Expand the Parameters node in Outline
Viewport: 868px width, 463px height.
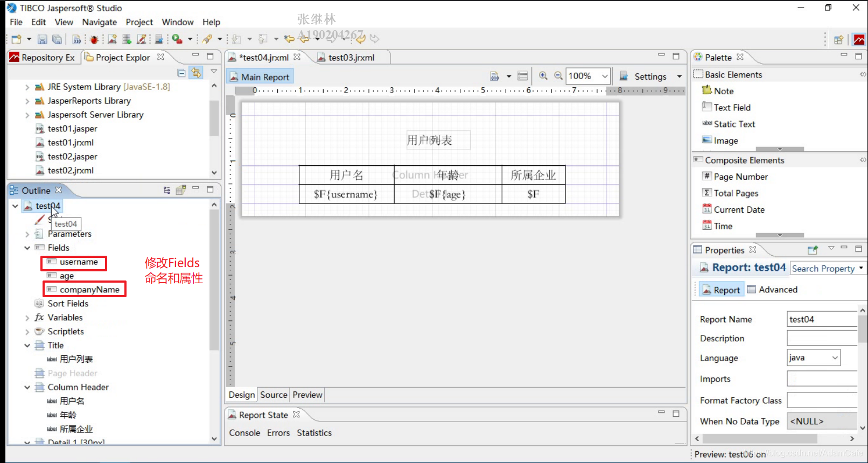point(27,234)
